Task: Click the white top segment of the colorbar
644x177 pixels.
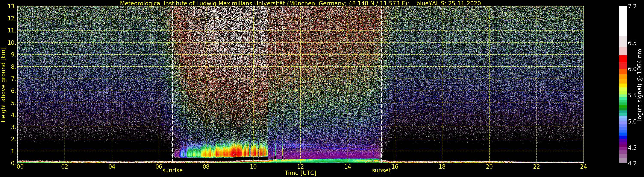Action: tap(623, 21)
